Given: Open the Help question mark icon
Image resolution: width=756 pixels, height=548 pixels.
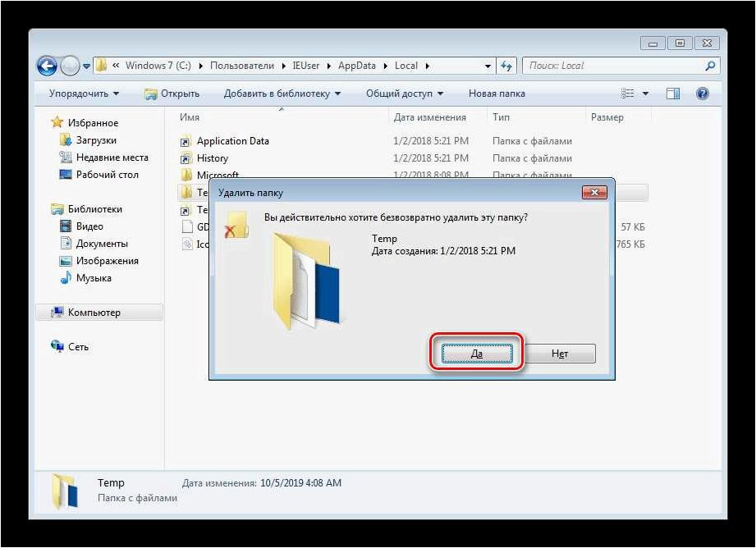Looking at the screenshot, I should (703, 94).
